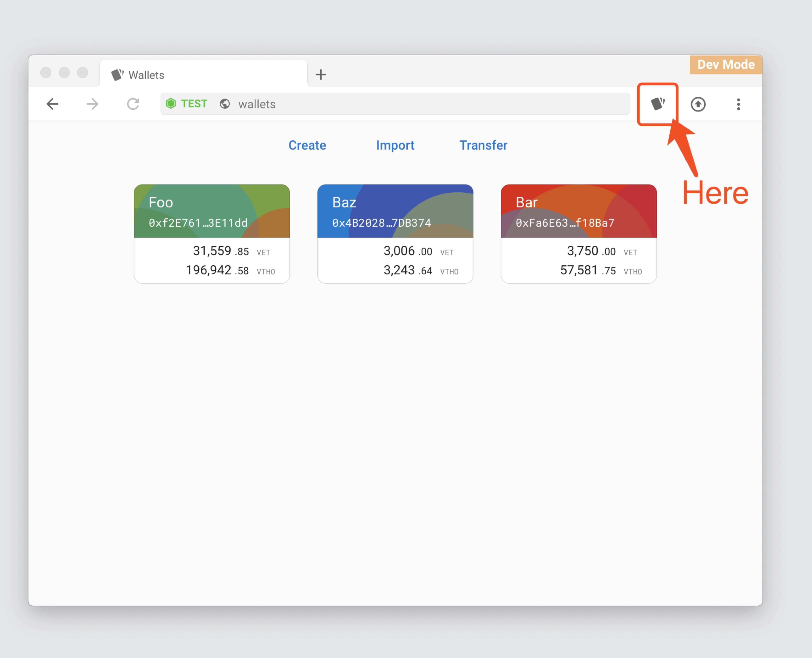The height and width of the screenshot is (658, 812).
Task: Click the forward navigation arrow
Action: (x=92, y=104)
